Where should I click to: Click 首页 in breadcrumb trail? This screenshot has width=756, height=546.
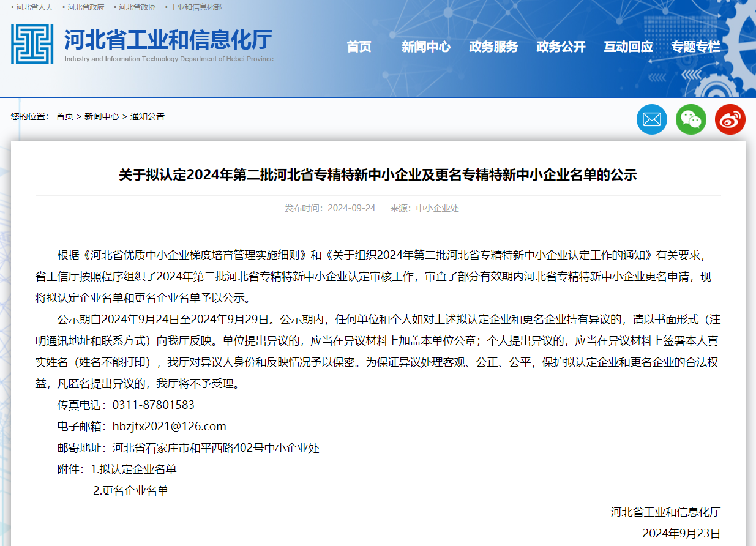[65, 116]
